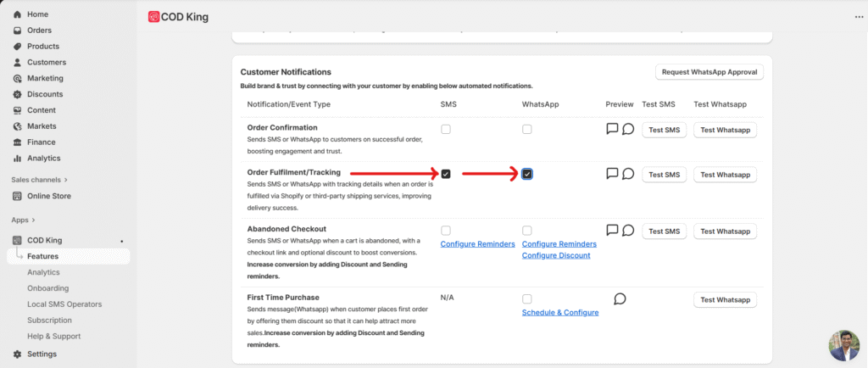This screenshot has height=368, width=868.
Task: Go to the Subscription page
Action: click(x=49, y=321)
